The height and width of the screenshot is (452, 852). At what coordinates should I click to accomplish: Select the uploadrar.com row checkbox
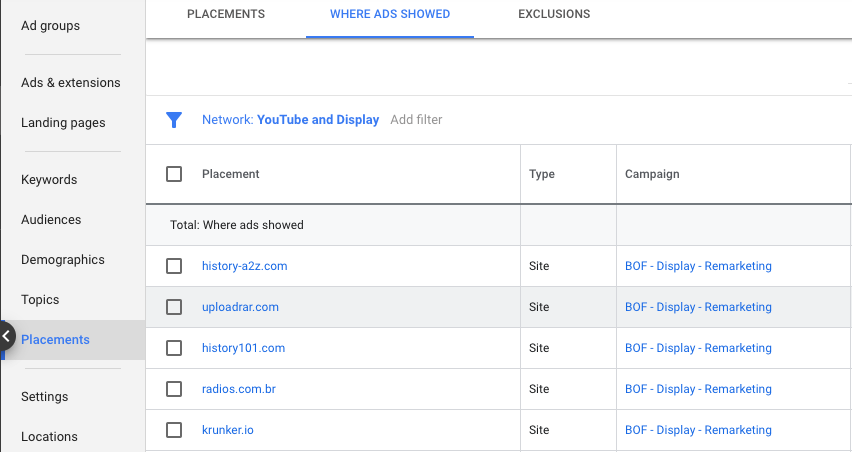[x=174, y=307]
